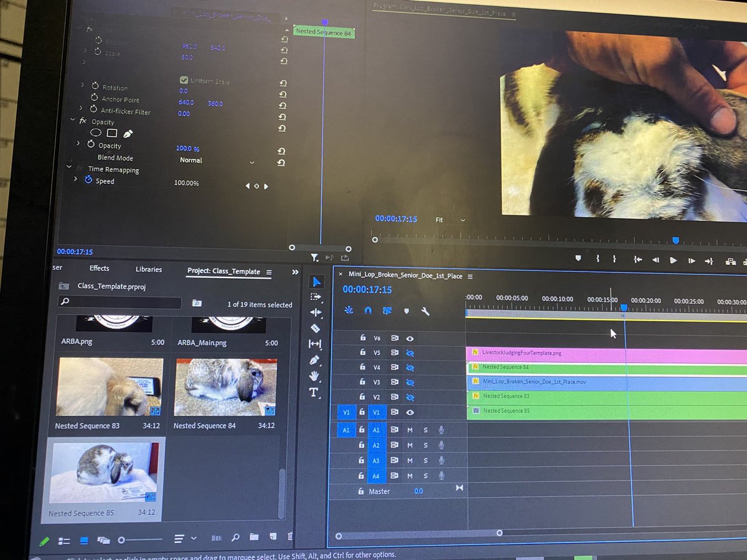
Task: Open Find magnifier icon in Project panel footer
Action: point(235,538)
